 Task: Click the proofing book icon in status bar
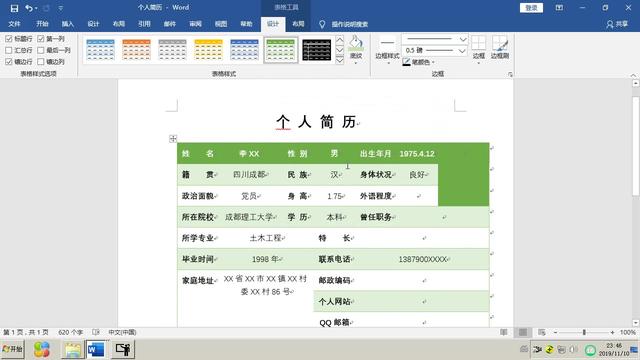(x=96, y=332)
